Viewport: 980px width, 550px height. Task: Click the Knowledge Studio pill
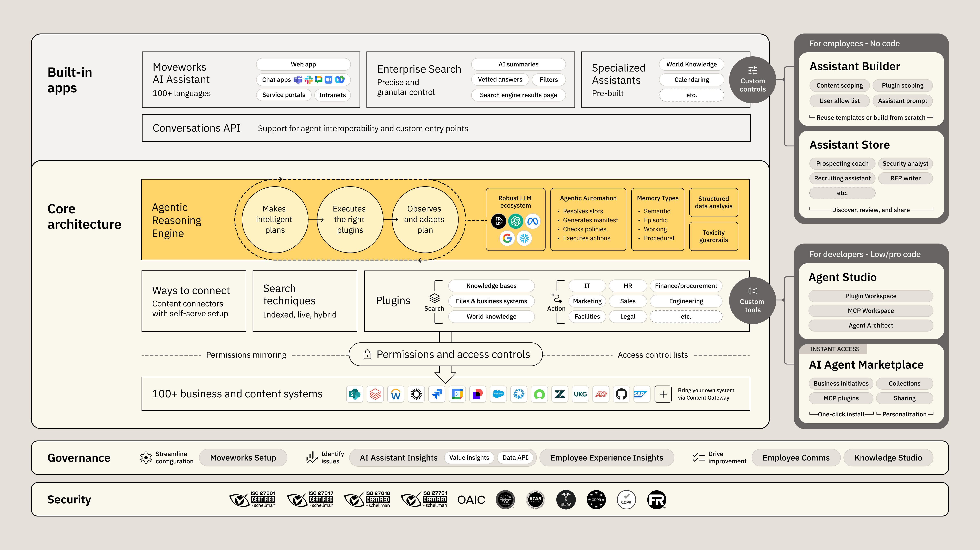(x=888, y=457)
